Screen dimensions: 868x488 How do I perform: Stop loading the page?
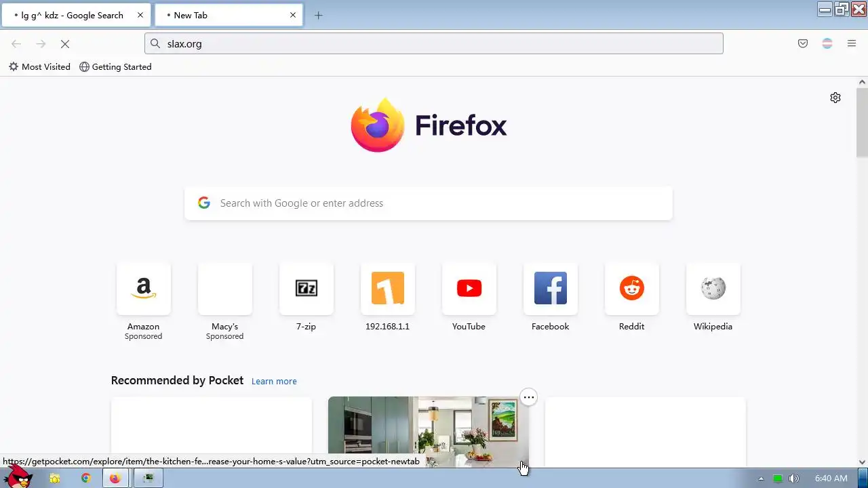pos(65,43)
